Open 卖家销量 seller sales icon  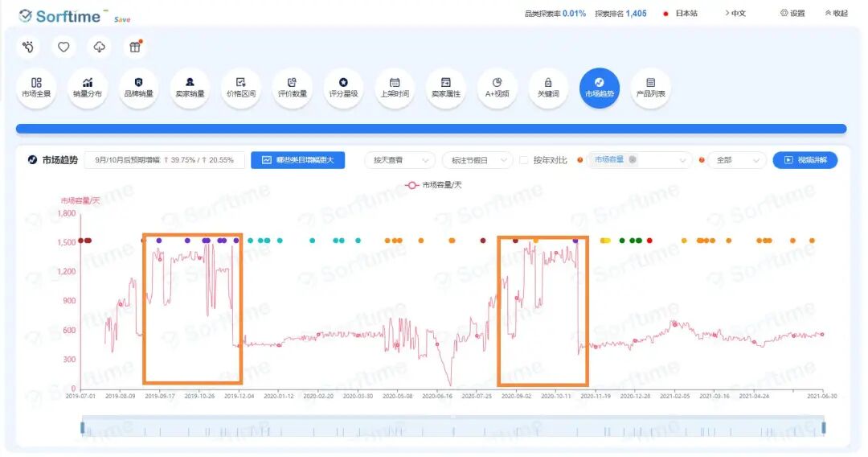click(x=190, y=88)
